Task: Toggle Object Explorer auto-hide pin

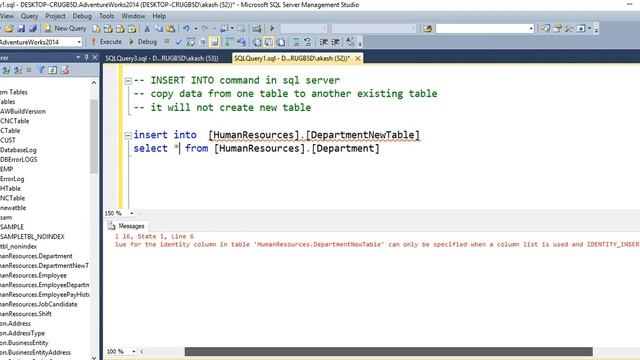Action: click(x=86, y=58)
